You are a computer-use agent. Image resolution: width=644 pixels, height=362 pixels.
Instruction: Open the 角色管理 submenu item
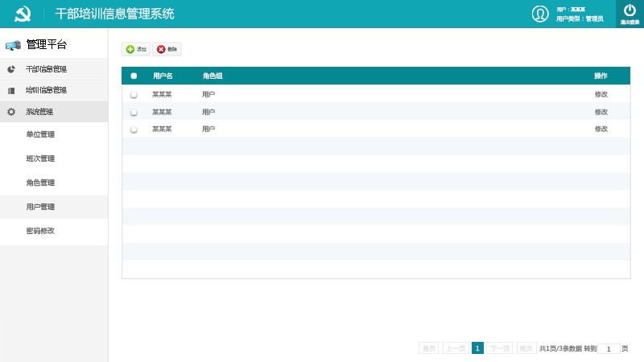[40, 183]
